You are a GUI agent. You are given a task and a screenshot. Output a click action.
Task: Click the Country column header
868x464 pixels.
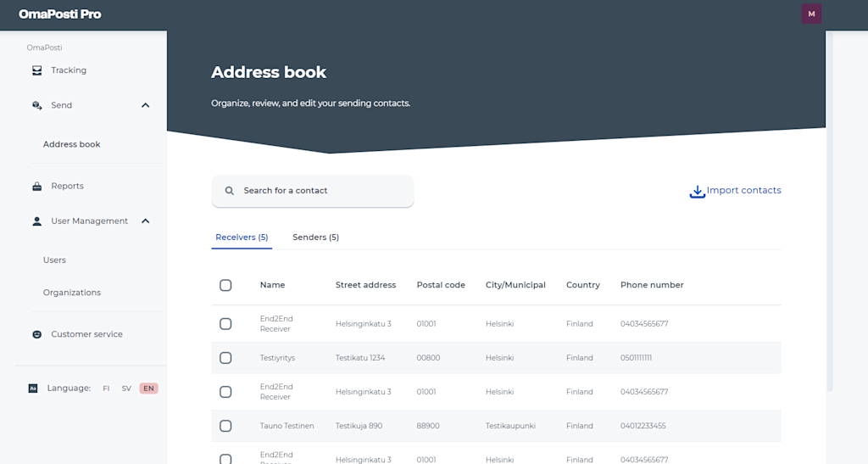[583, 285]
